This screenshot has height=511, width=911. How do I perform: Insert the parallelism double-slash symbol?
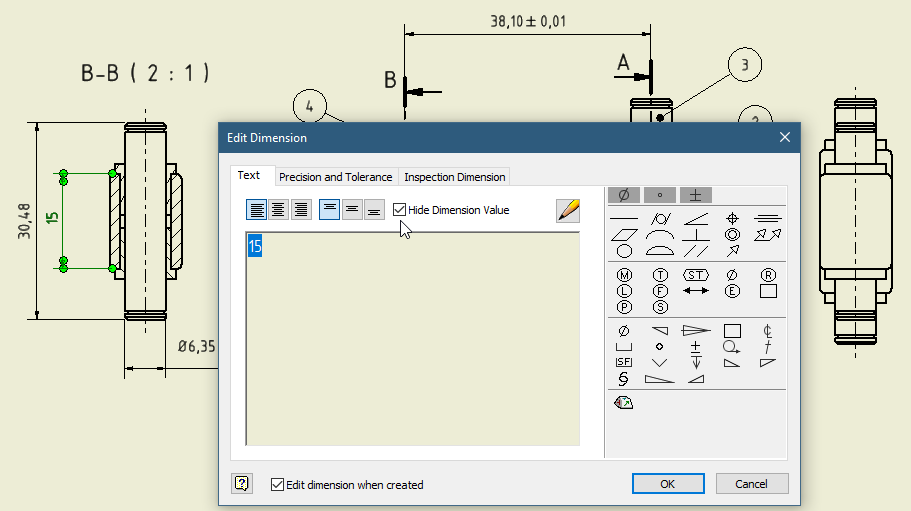(x=696, y=251)
